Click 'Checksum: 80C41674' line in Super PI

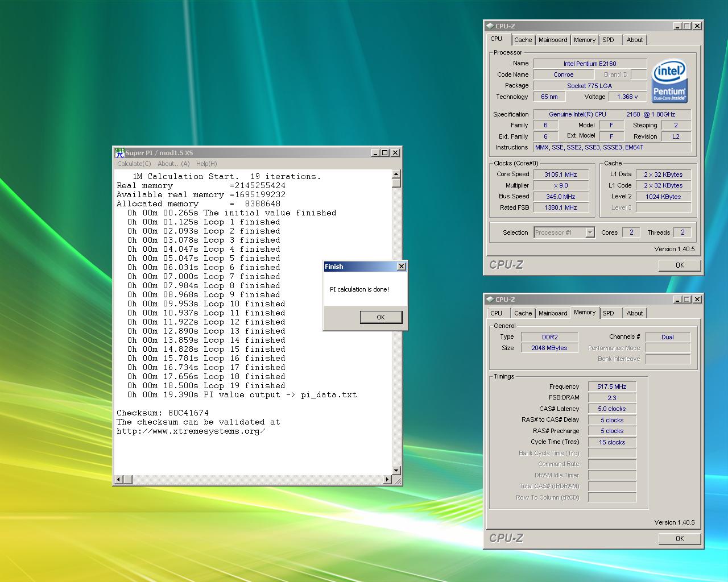(x=163, y=413)
